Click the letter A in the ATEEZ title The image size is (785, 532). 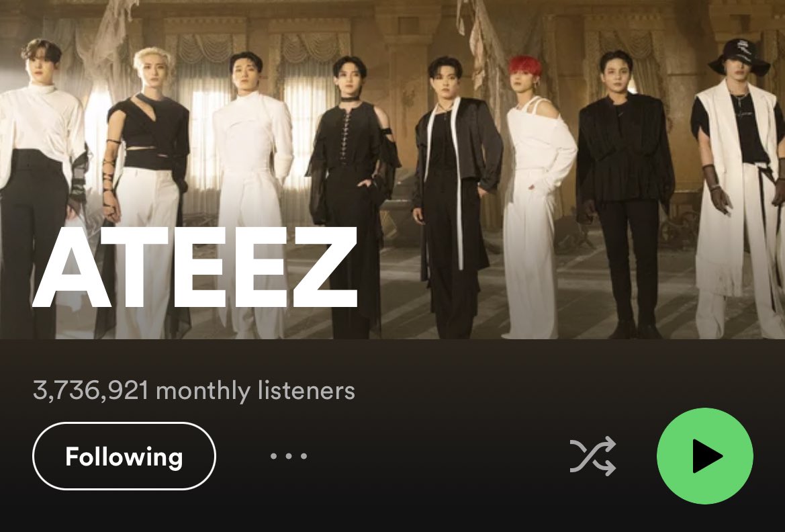point(72,267)
